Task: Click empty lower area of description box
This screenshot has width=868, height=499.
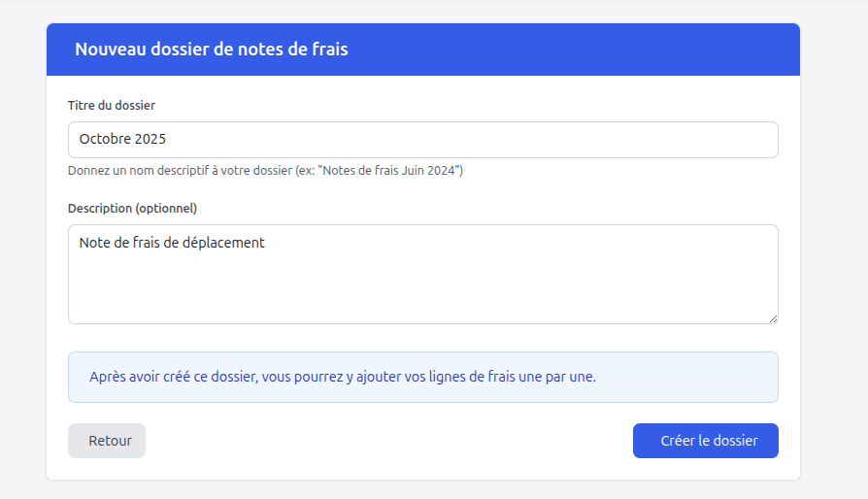Action: click(422, 296)
